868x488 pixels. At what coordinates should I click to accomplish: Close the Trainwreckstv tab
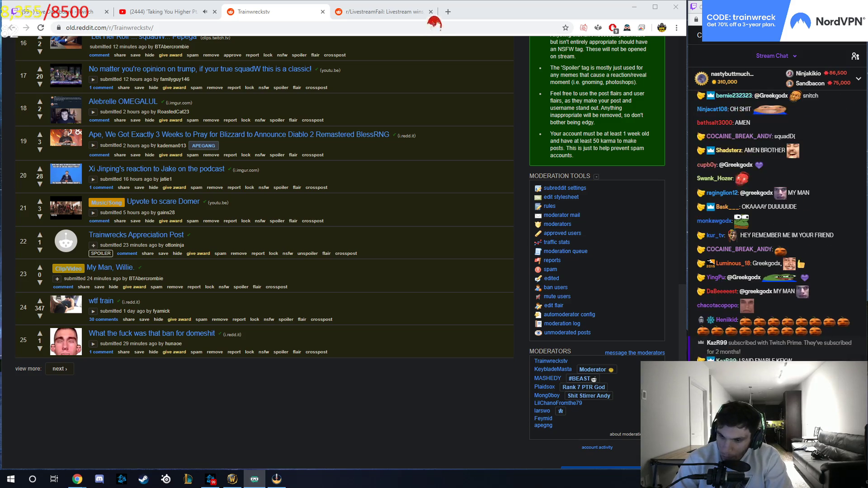click(x=323, y=11)
